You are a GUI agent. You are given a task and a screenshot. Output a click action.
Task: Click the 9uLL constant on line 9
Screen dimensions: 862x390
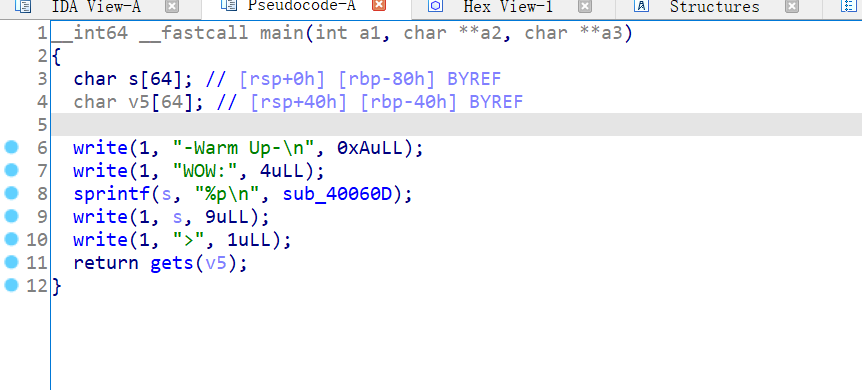click(x=227, y=217)
